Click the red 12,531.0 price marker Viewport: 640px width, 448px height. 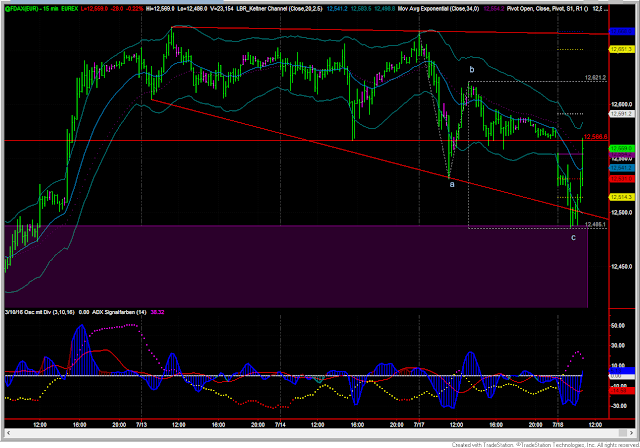pos(622,179)
